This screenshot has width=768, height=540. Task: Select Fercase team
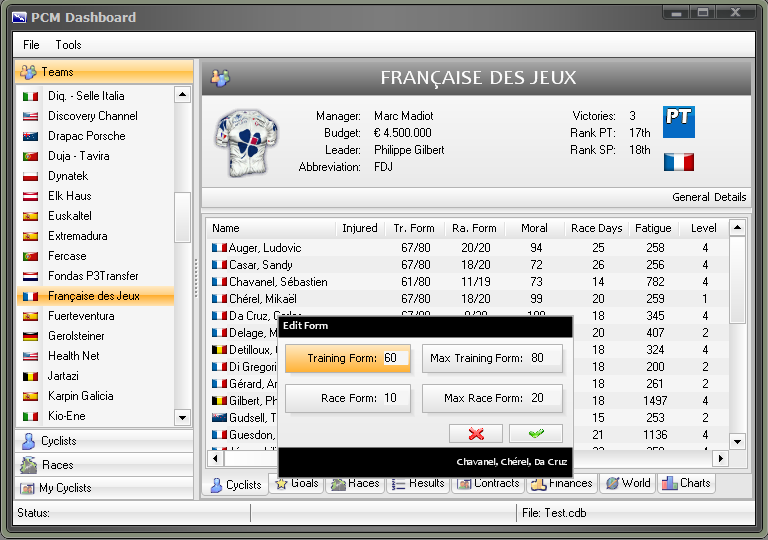(96, 256)
